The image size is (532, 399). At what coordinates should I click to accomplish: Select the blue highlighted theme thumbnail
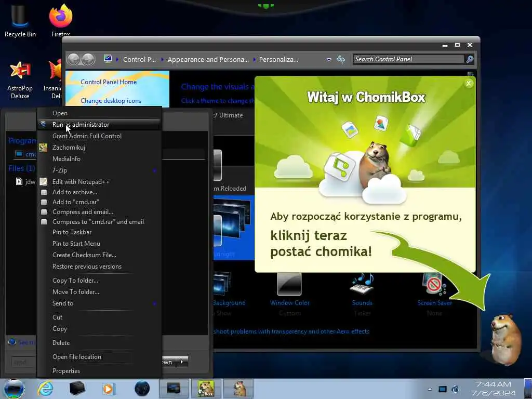click(233, 228)
